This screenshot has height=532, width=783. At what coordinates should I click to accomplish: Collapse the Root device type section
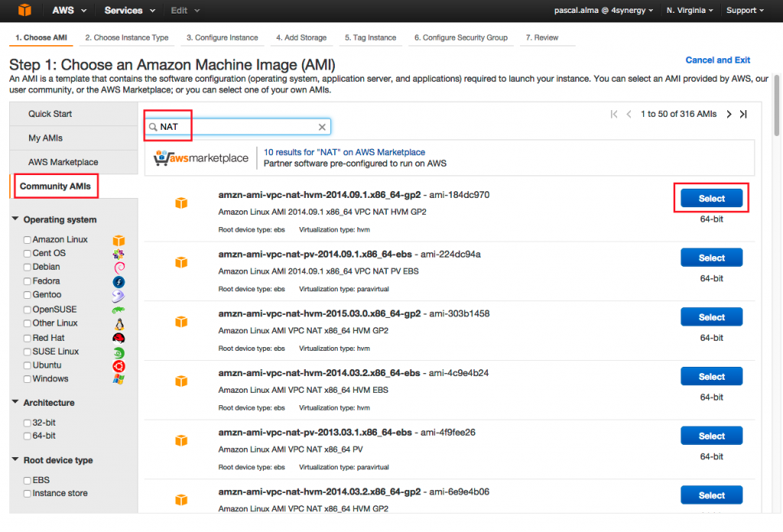point(15,459)
